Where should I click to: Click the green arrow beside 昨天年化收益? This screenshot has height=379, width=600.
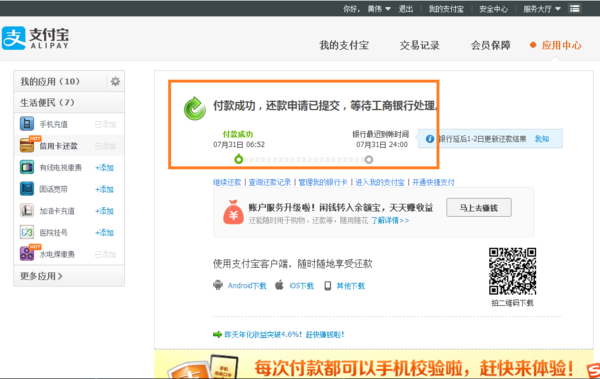tap(217, 335)
